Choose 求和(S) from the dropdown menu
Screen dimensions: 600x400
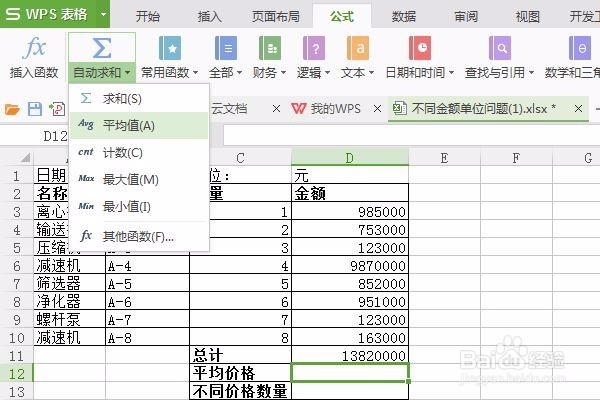139,99
